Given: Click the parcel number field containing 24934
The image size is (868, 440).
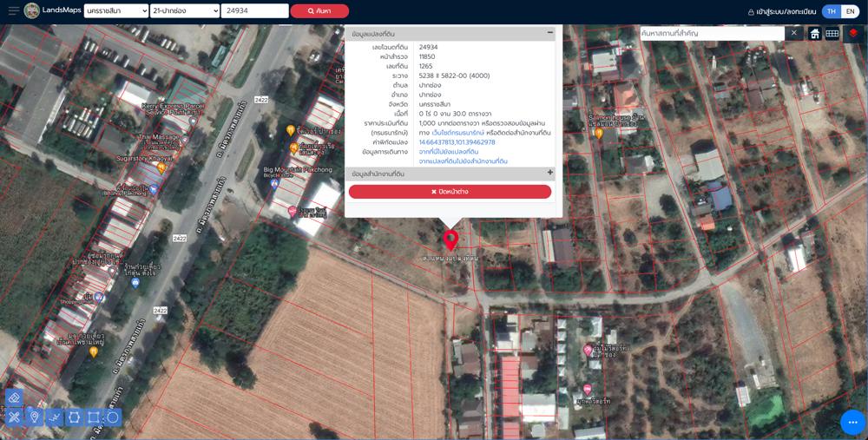Looking at the screenshot, I should tap(254, 11).
